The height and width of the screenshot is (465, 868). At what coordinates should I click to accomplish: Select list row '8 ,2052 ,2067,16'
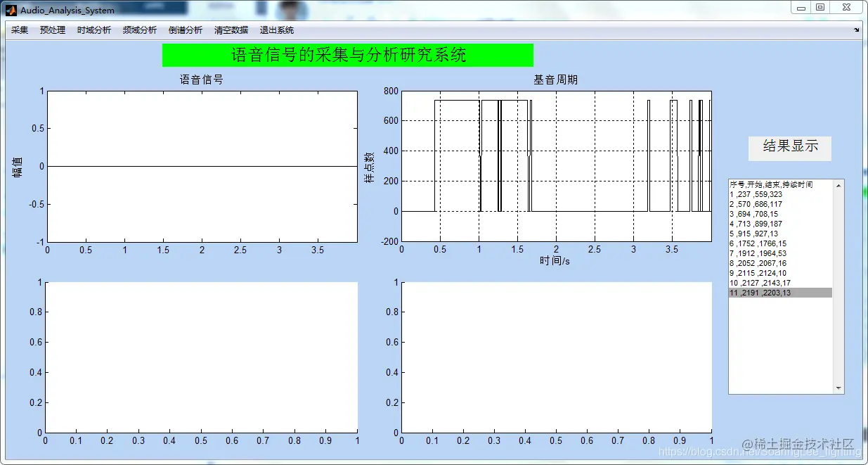pyautogui.click(x=780, y=263)
